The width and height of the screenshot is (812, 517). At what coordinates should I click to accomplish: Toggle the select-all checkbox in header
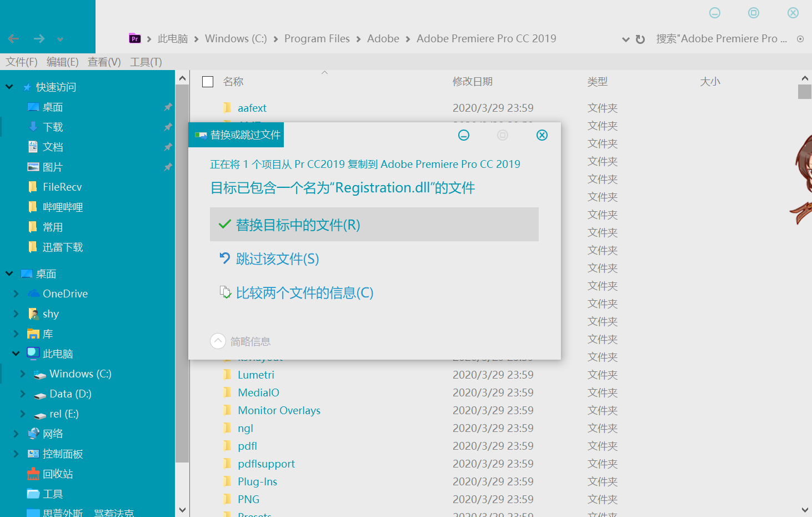[208, 82]
